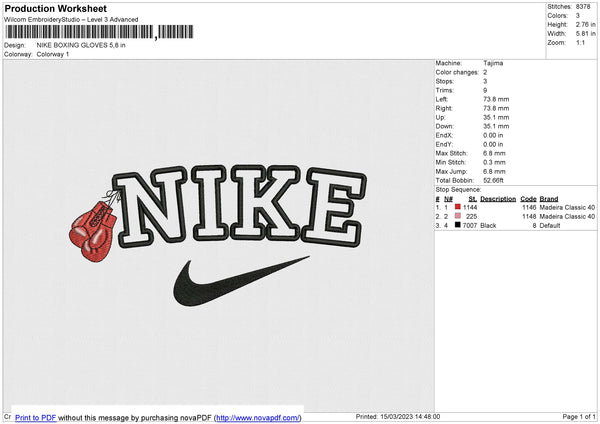Viewport: 600px width, 424px height.
Task: Click the Up value 35.1 mm
Action: tap(496, 117)
